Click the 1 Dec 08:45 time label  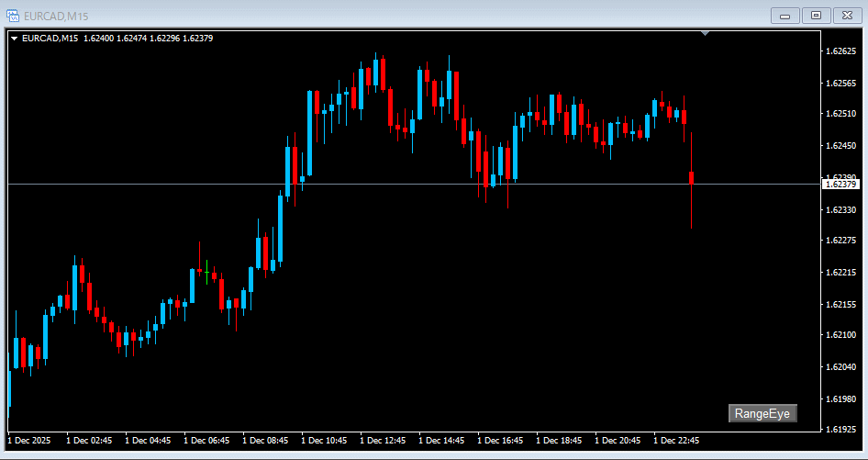(265, 441)
